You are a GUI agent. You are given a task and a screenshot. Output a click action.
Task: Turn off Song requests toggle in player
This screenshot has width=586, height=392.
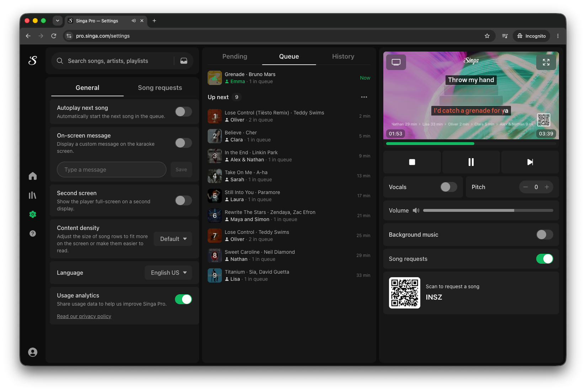pos(545,259)
